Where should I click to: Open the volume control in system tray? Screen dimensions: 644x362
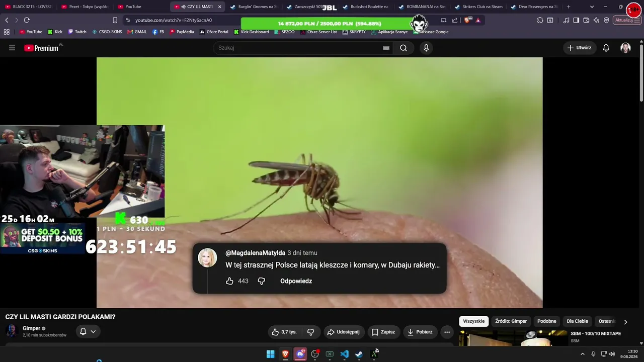612,354
